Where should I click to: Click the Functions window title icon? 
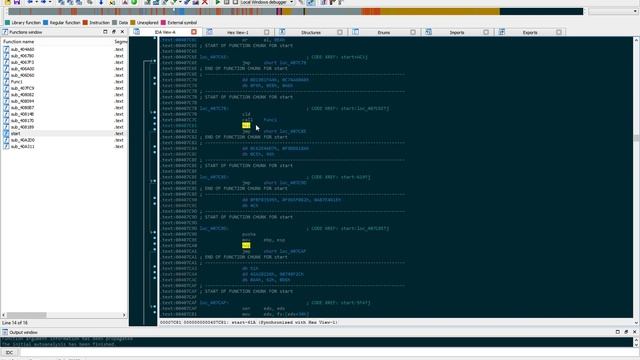click(x=5, y=32)
